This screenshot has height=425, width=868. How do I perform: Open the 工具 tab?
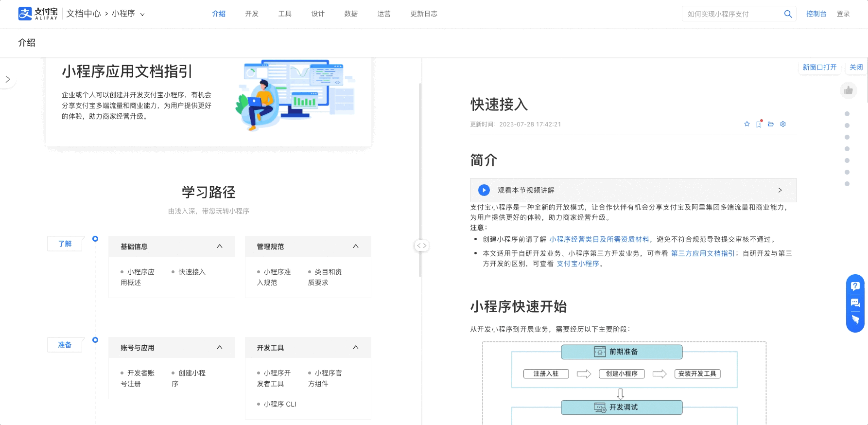click(285, 14)
